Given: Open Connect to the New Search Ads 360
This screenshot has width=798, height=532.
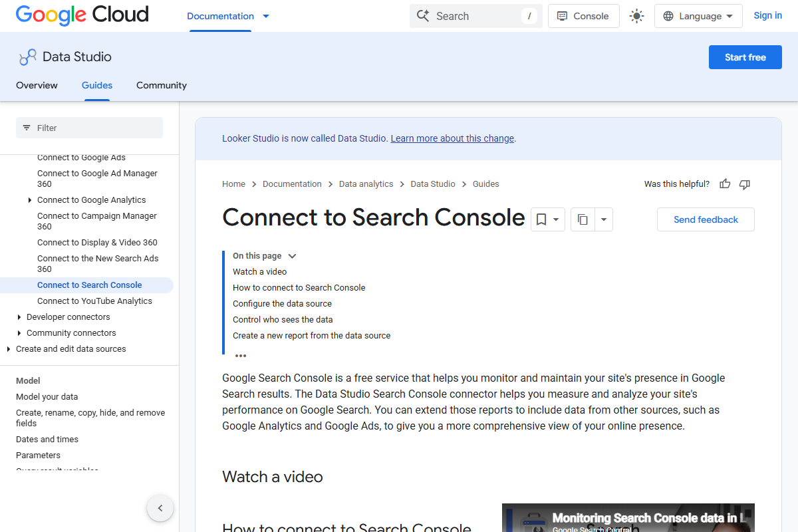Looking at the screenshot, I should pos(98,264).
